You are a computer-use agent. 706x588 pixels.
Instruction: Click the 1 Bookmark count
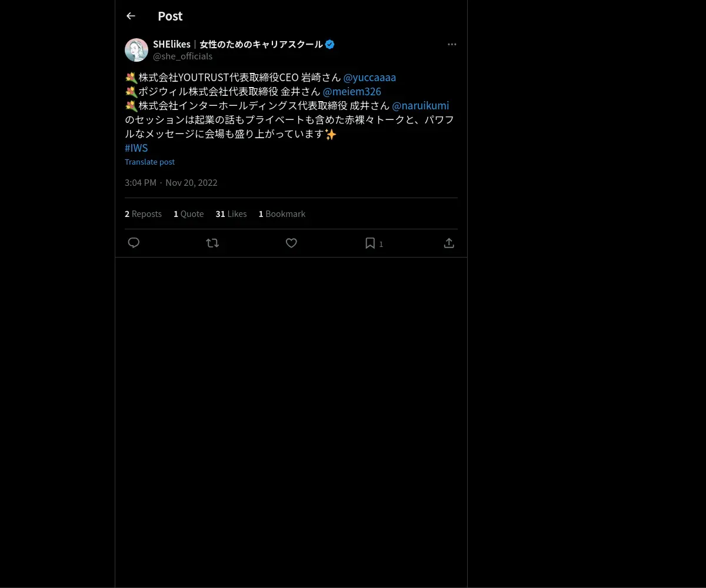pos(282,213)
